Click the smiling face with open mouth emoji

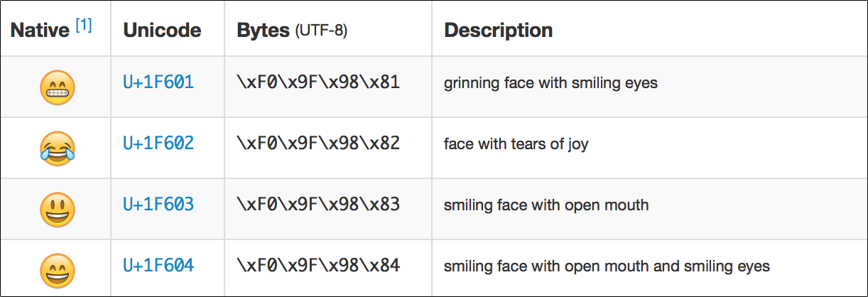click(x=57, y=210)
